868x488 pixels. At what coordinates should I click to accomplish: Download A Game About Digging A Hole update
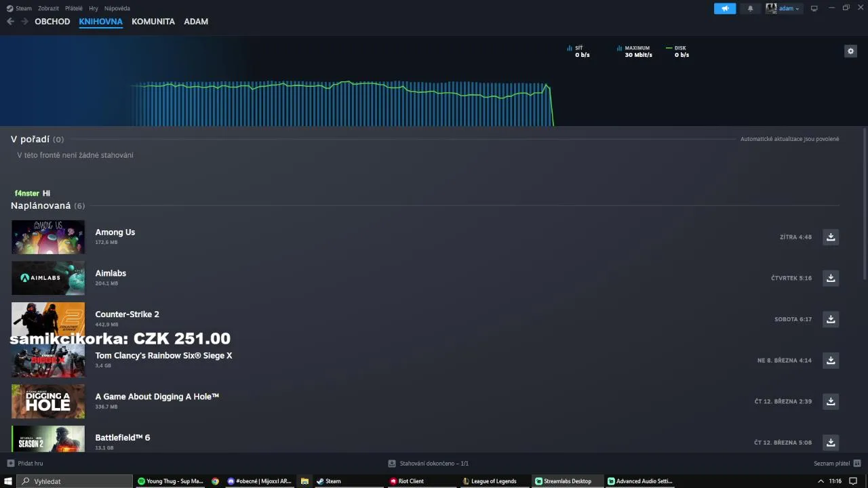(x=831, y=401)
